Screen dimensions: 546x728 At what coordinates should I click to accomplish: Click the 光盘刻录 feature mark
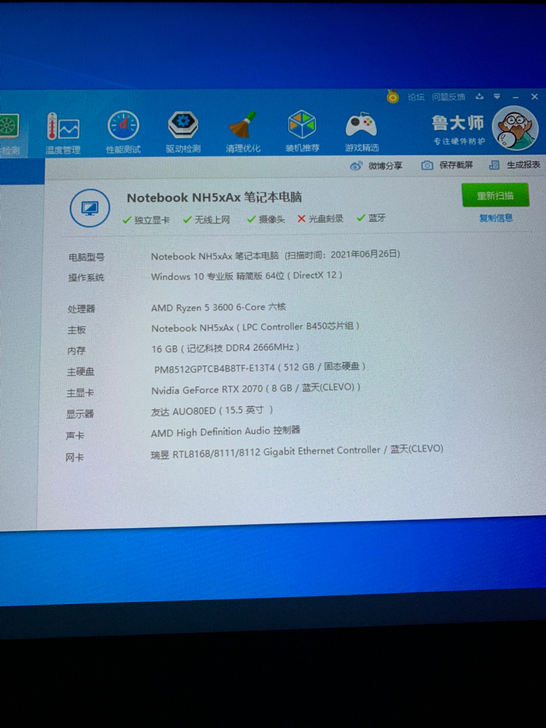coord(320,219)
